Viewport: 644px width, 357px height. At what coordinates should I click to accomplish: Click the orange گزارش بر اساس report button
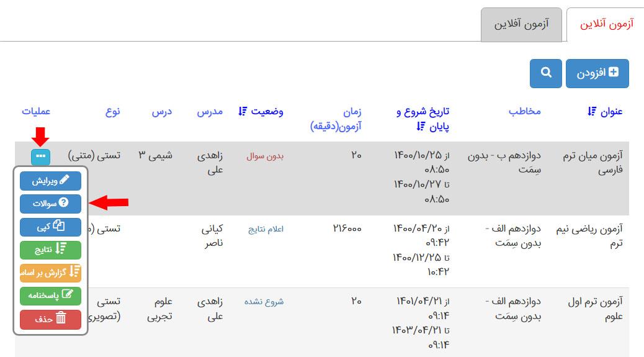(x=50, y=272)
